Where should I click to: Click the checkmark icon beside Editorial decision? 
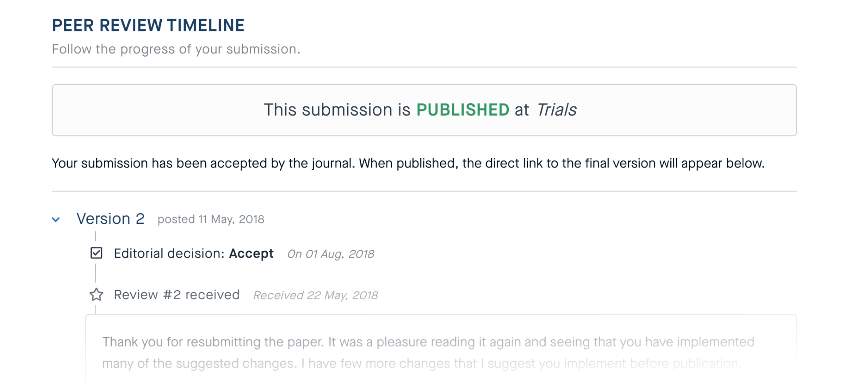(96, 253)
